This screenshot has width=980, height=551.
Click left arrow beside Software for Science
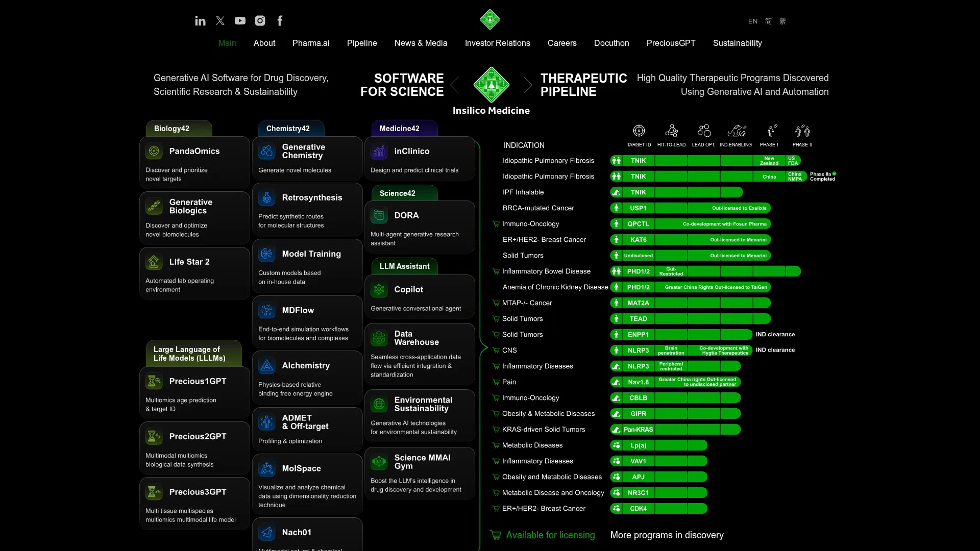[x=455, y=85]
